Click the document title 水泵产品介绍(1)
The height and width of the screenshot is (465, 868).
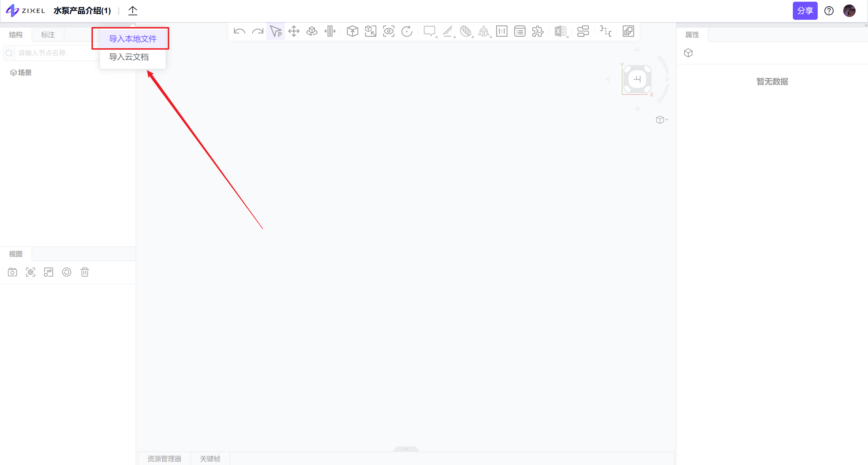(x=82, y=11)
